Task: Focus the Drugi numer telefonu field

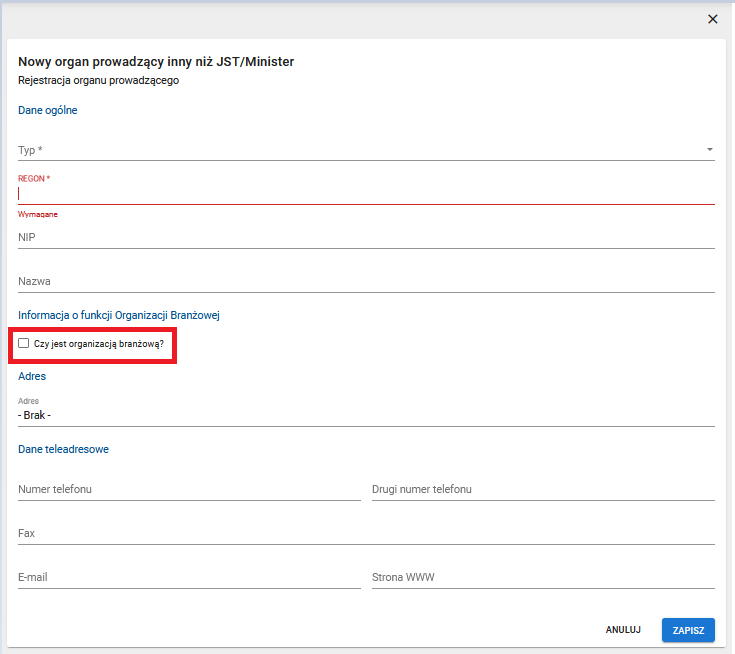Action: tap(542, 490)
